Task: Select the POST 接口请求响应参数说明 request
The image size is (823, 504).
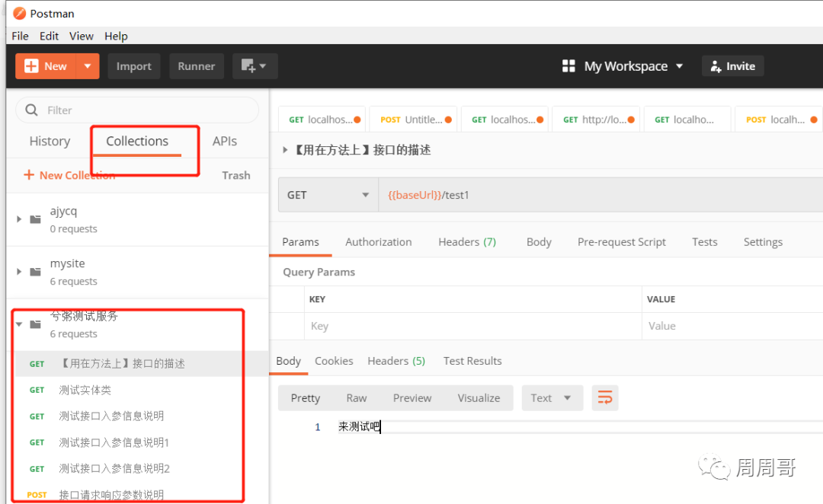Action: (142, 495)
